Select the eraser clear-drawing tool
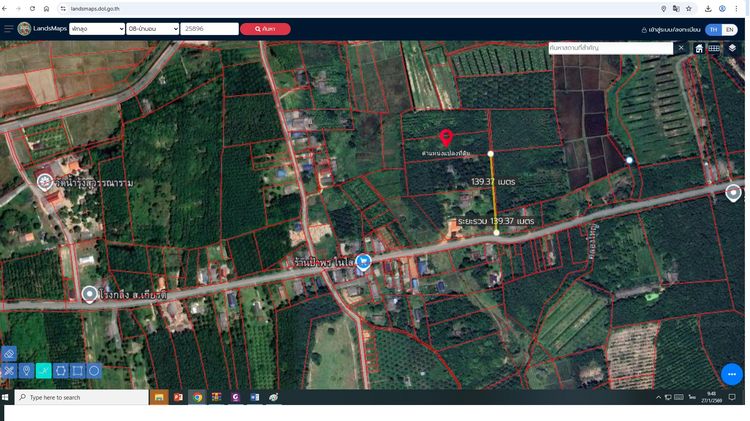The height and width of the screenshot is (421, 750). point(9,354)
